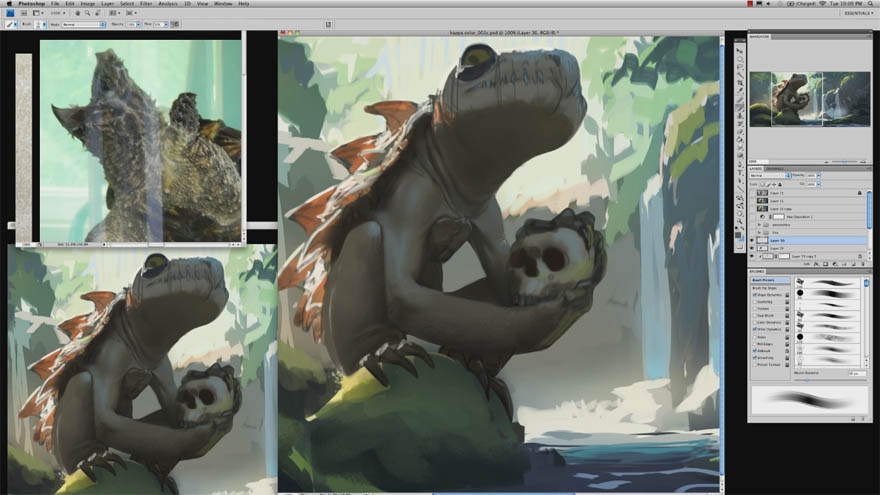Click the Layers panel scrollbar
The image size is (880, 495).
[x=869, y=210]
